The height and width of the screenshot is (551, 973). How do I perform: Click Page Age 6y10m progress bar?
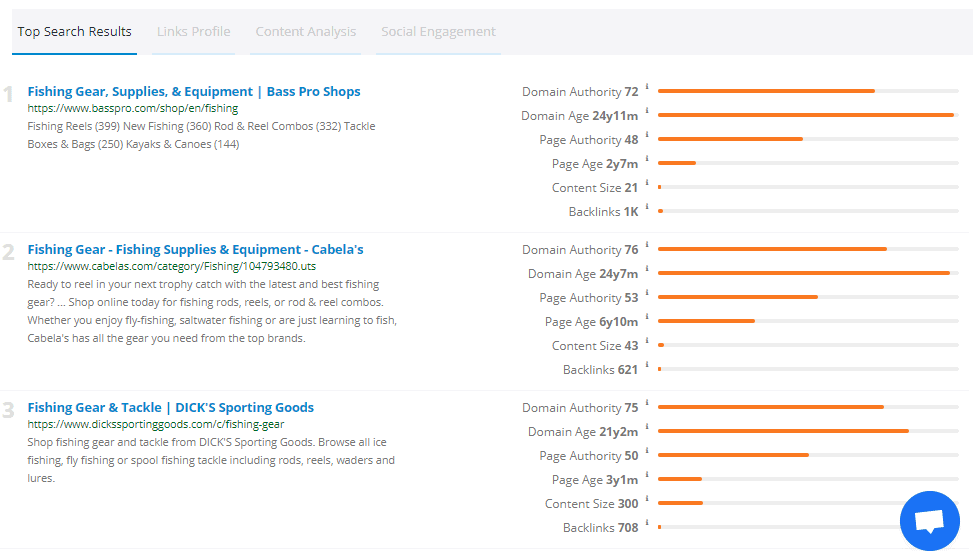(808, 321)
